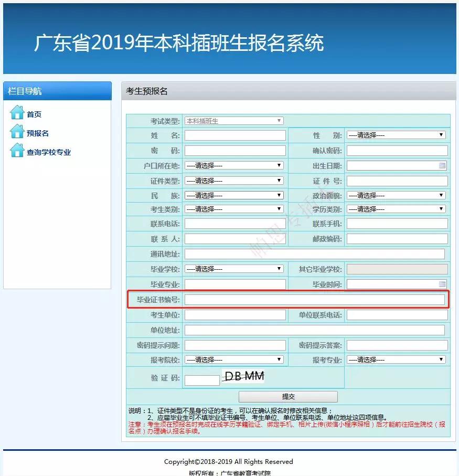The height and width of the screenshot is (476, 459).
Task: Open the 出生日期 calendar picker icon
Action: pos(442,165)
